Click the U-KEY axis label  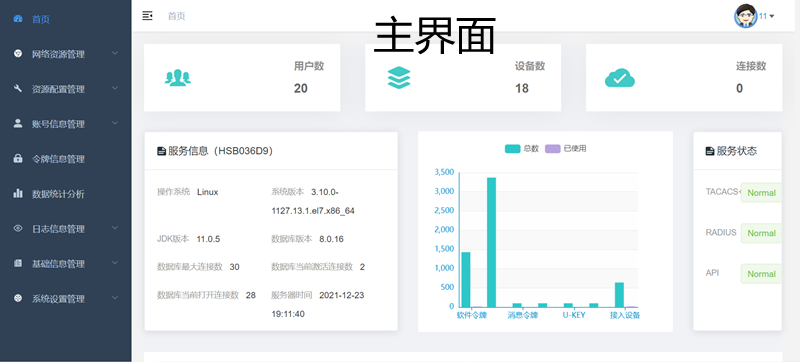pos(574,315)
